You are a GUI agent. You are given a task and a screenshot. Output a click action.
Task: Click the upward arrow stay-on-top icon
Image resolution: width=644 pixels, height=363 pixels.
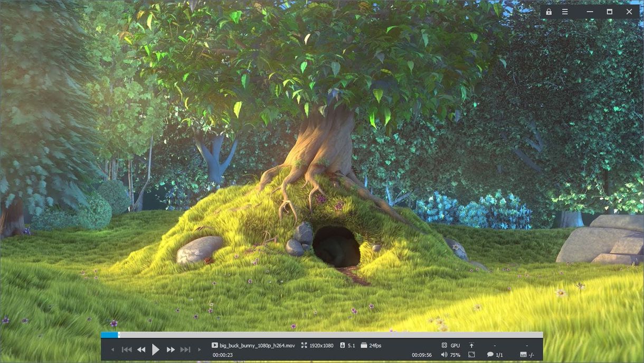pos(471,345)
